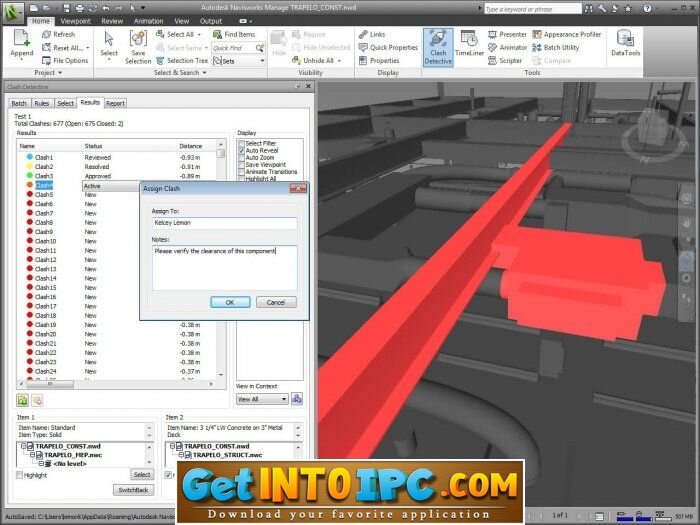The image size is (700, 525).
Task: Enable Save Viewpoint checkbox
Action: (x=242, y=165)
